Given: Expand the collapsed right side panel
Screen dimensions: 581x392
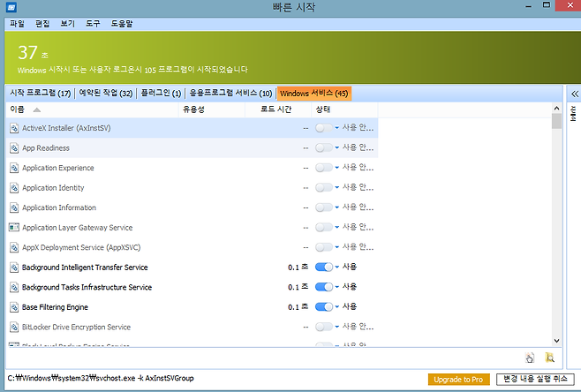Looking at the screenshot, I should [x=574, y=94].
